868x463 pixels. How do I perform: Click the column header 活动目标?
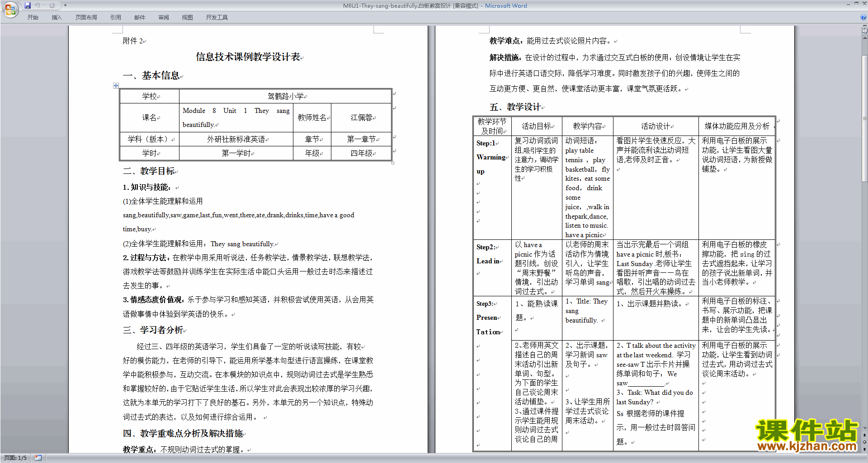coord(537,126)
